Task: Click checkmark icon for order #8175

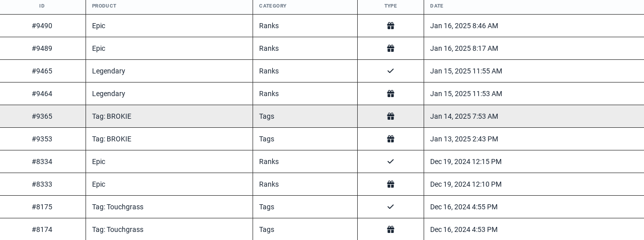Action: [x=390, y=207]
